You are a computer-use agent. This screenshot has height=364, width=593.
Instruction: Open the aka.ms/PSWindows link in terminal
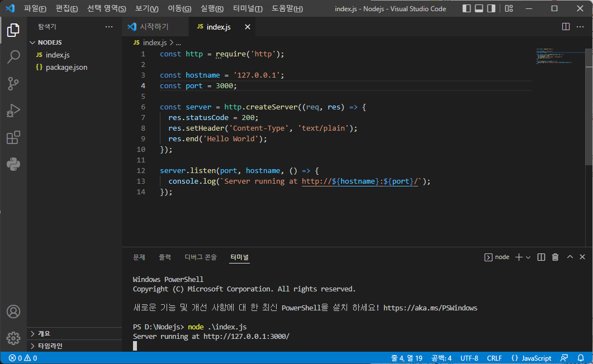point(430,308)
